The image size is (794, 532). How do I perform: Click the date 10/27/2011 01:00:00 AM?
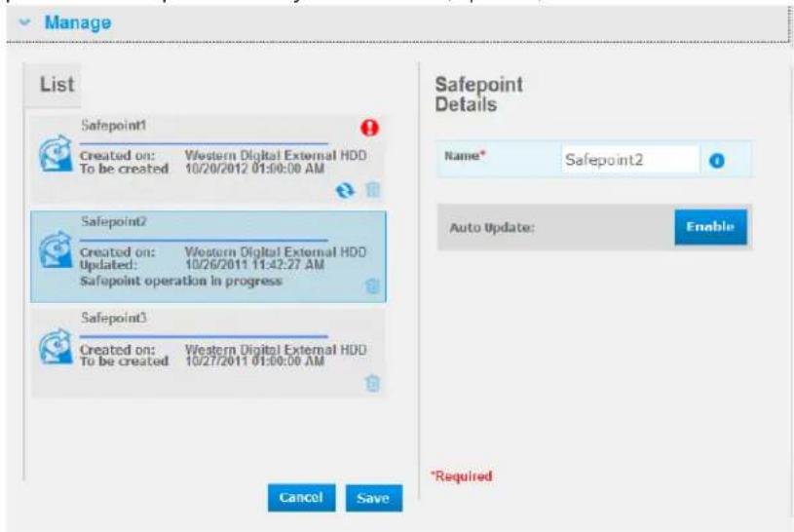pyautogui.click(x=254, y=361)
